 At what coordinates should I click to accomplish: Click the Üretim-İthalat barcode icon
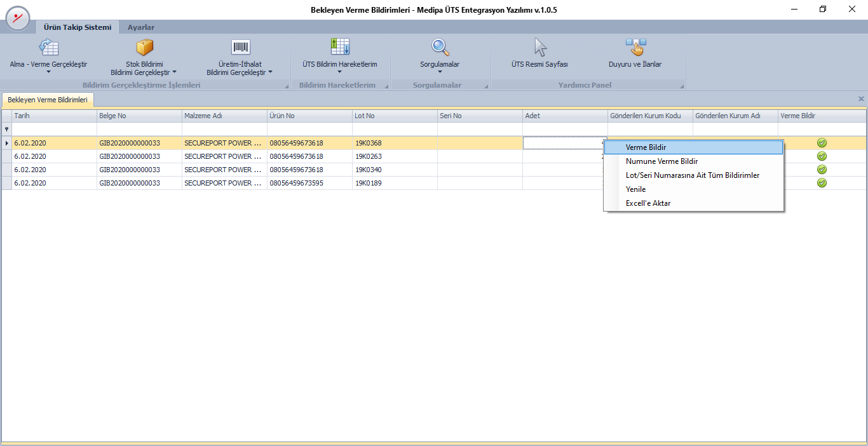pyautogui.click(x=240, y=48)
